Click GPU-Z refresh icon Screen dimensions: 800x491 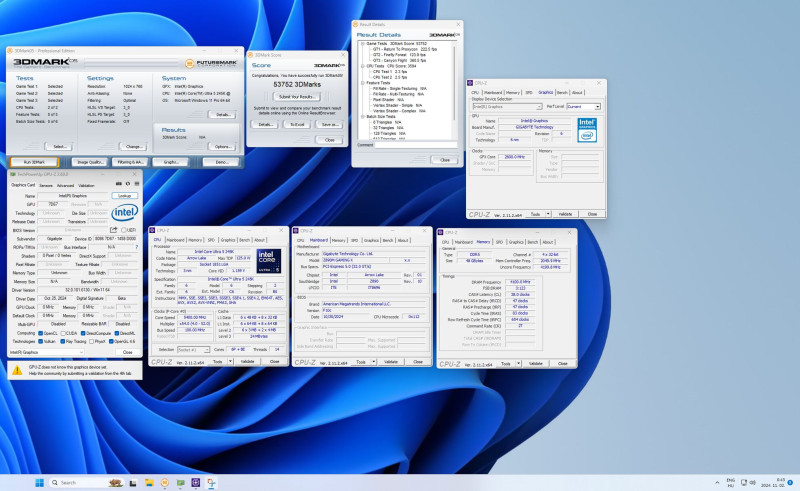pos(128,184)
